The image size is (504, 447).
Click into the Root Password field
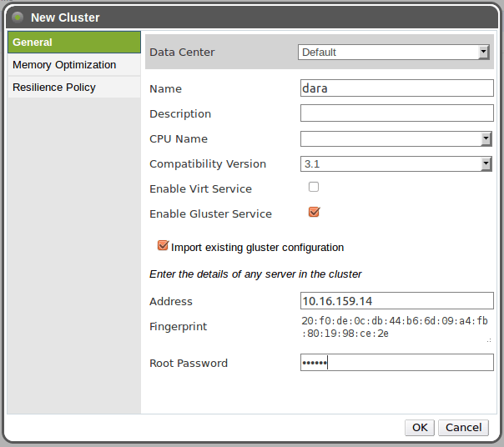396,363
